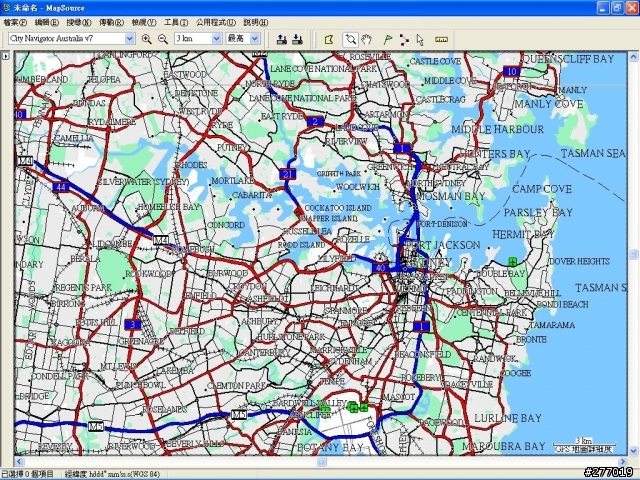Click the CAMP COVE map label
Viewport: 640px width, 480px height.
542,189
